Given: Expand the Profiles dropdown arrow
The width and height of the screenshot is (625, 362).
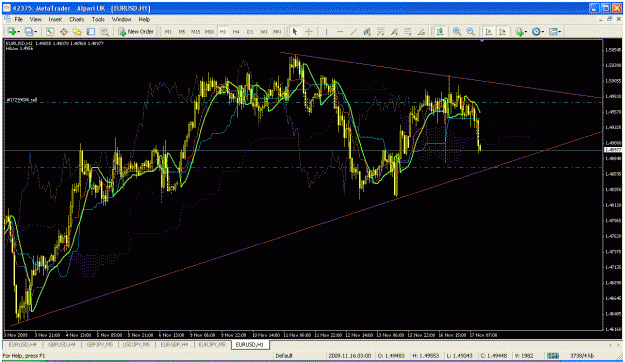Looking at the screenshot, I should click(35, 31).
